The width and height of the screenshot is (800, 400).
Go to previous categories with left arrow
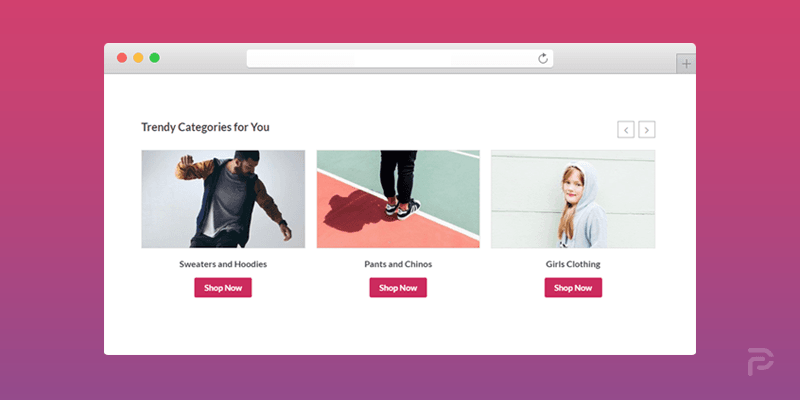coord(626,130)
